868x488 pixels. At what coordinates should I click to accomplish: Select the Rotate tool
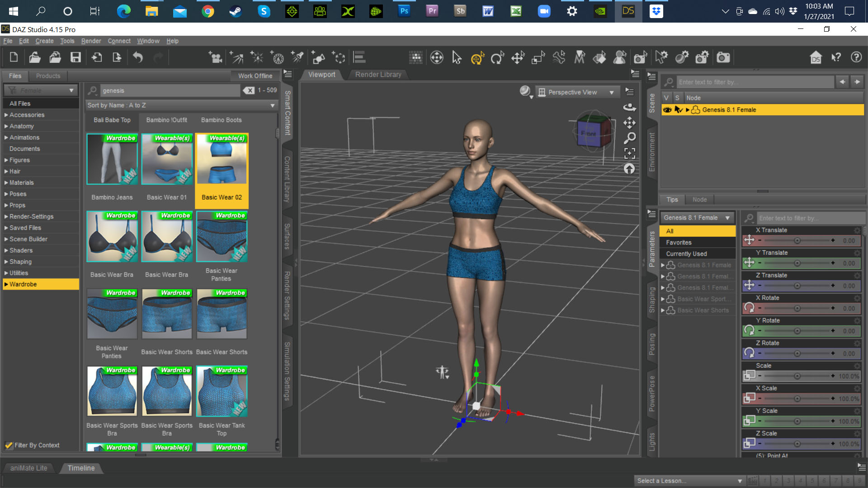497,57
